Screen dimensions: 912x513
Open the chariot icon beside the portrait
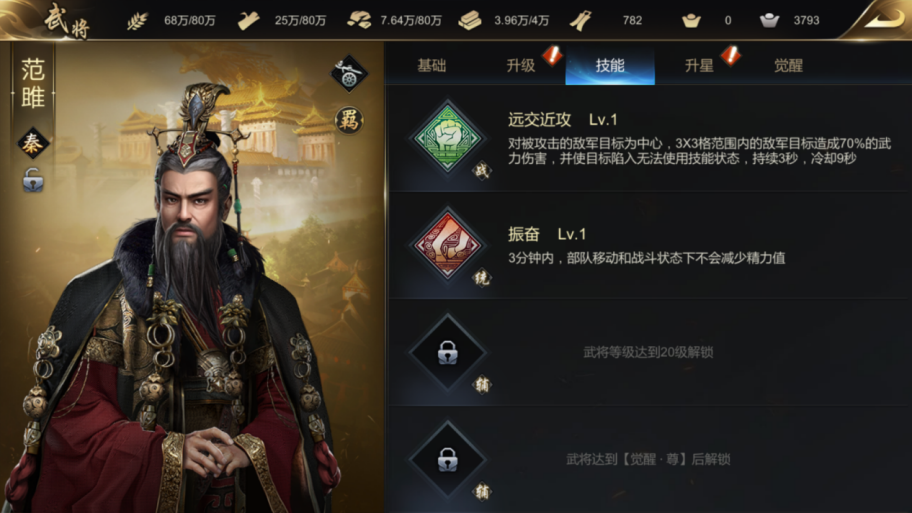click(x=349, y=74)
